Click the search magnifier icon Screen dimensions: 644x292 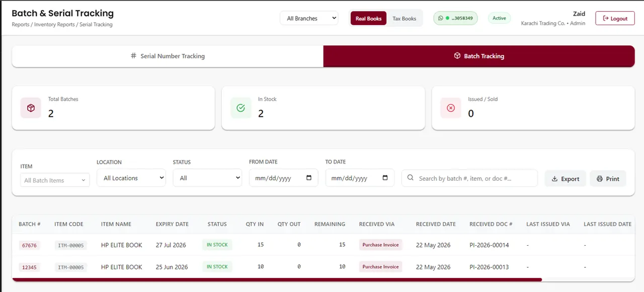[x=411, y=178]
